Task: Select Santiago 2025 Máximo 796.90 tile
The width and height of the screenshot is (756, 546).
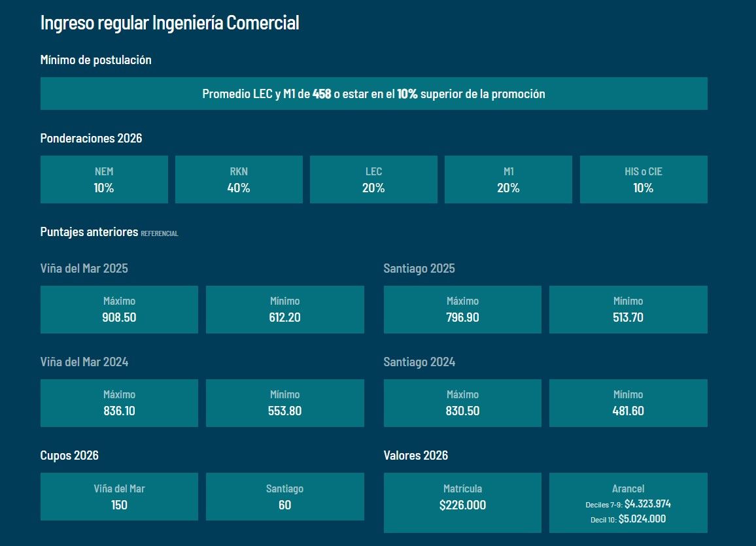Action: [x=462, y=310]
